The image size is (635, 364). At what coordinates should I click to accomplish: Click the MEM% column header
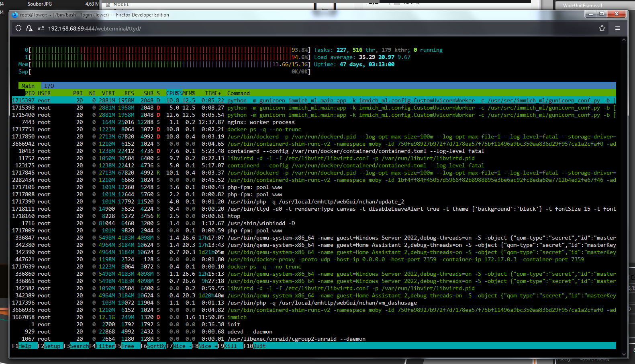pyautogui.click(x=189, y=93)
